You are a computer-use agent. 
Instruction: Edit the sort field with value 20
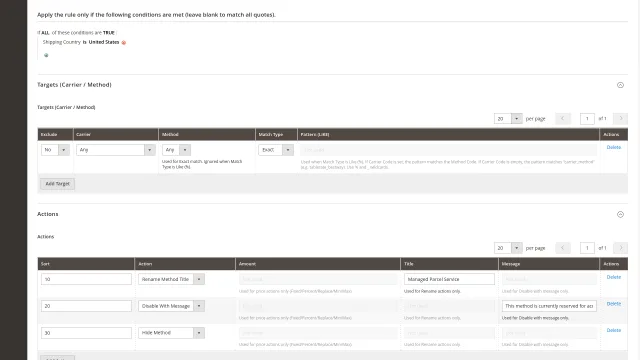[86, 306]
